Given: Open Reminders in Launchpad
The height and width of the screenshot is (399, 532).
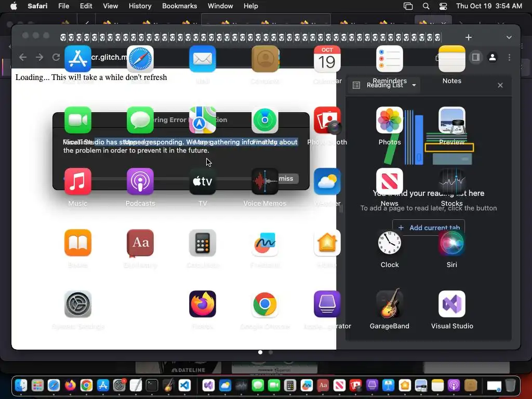Looking at the screenshot, I should [x=390, y=59].
